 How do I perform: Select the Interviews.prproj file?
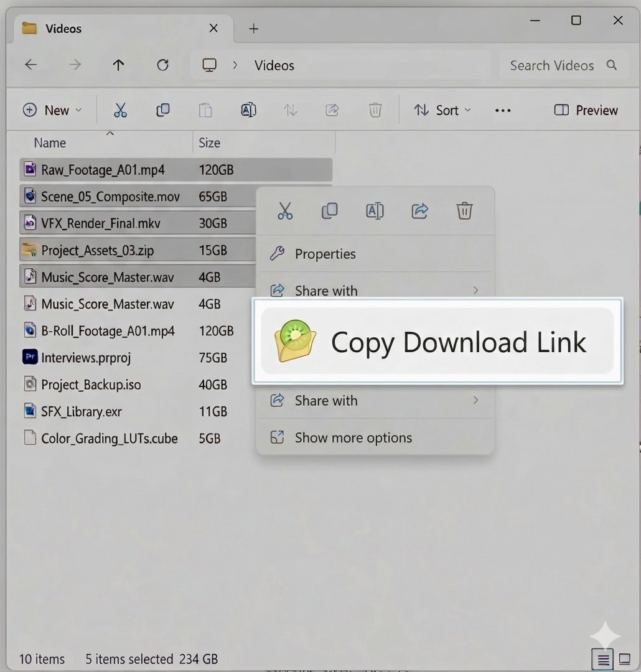click(86, 358)
